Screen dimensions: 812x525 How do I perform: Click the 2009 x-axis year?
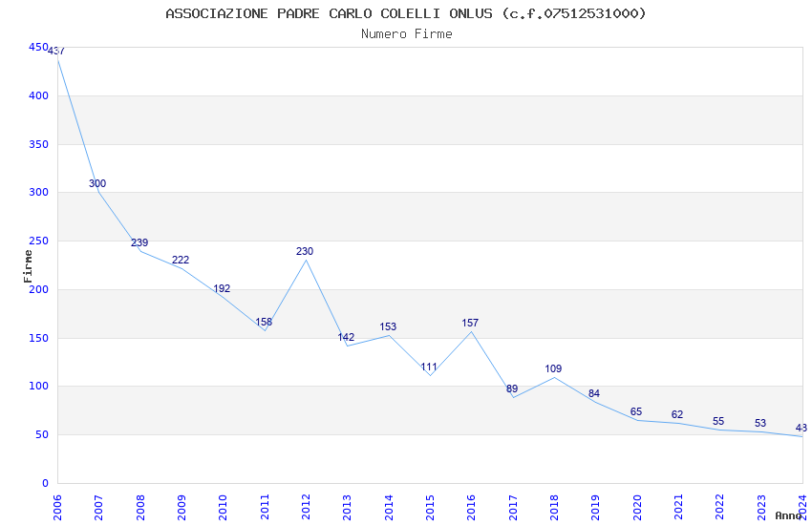(182, 508)
